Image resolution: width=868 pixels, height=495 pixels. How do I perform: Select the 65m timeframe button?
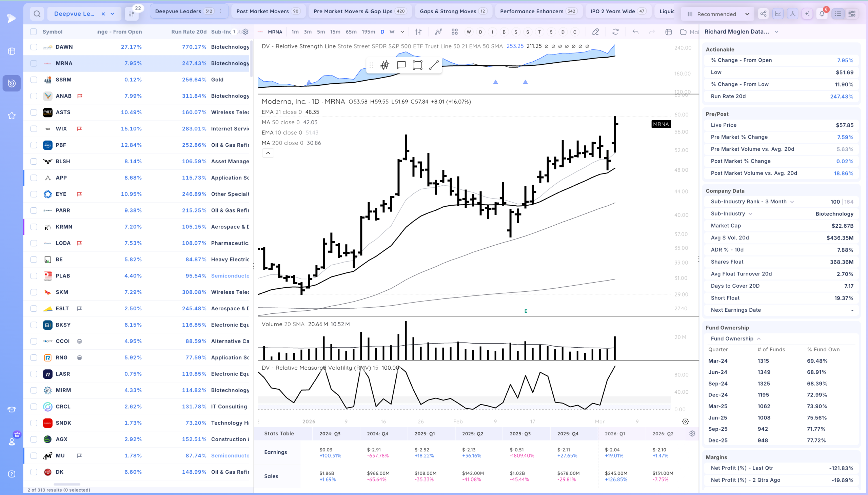pos(351,32)
